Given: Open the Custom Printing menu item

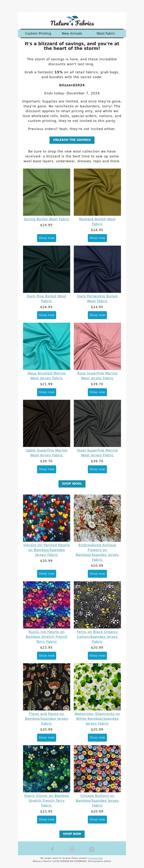Looking at the screenshot, I should click(x=38, y=33).
